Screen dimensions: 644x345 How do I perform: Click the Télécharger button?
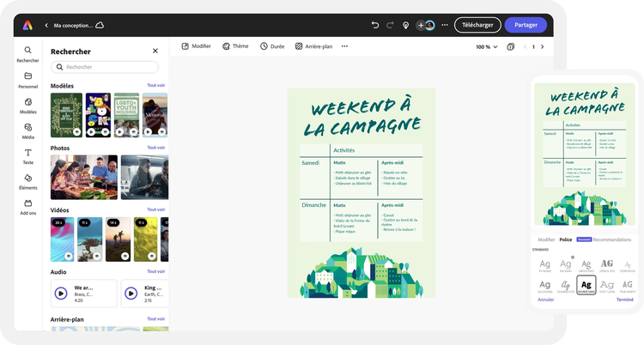(x=477, y=25)
